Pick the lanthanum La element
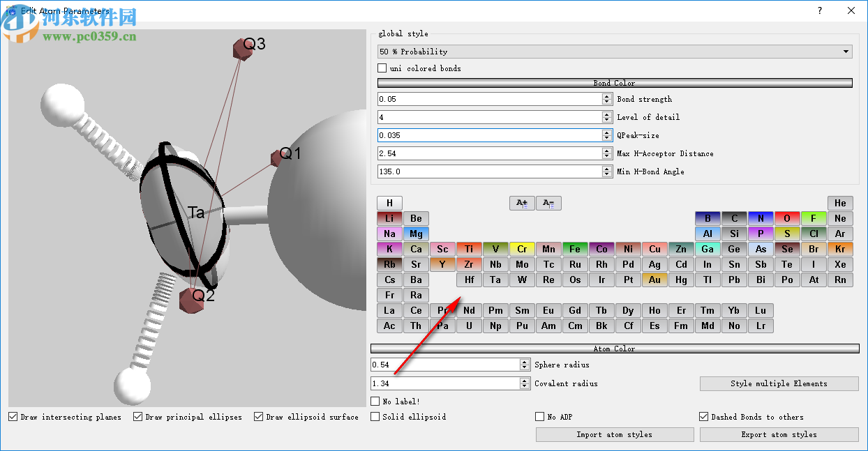Viewport: 868px width, 451px height. (x=389, y=310)
